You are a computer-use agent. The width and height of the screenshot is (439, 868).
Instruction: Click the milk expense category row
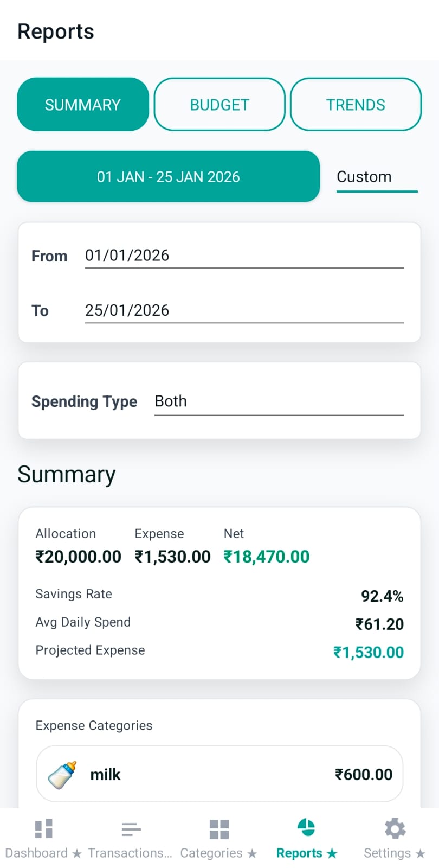(219, 774)
